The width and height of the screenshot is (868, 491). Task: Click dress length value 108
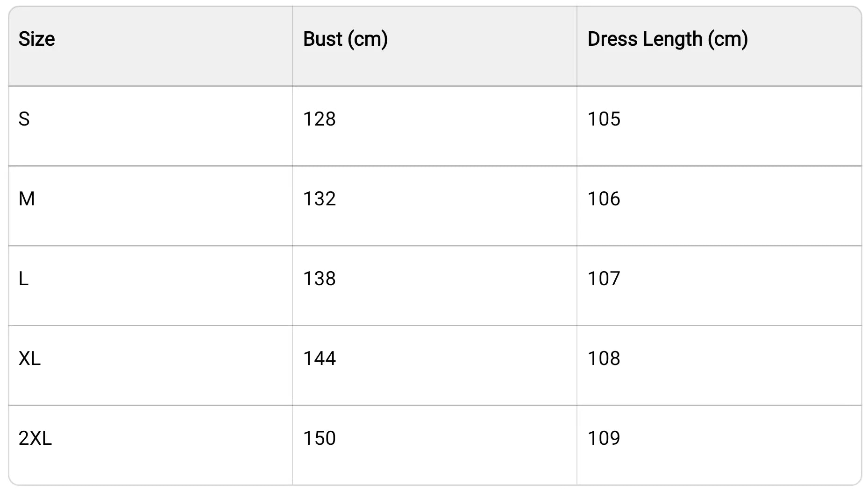tap(604, 358)
